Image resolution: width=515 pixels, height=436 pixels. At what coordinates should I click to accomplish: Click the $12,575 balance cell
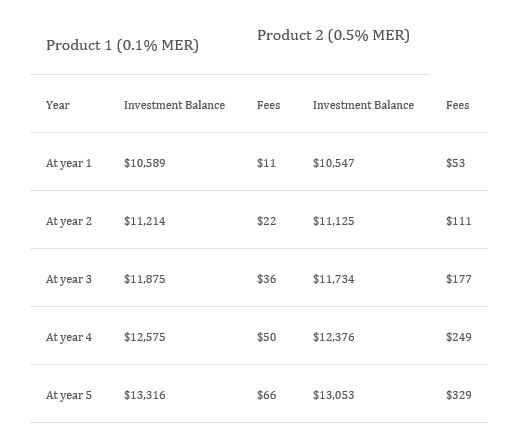tap(145, 337)
